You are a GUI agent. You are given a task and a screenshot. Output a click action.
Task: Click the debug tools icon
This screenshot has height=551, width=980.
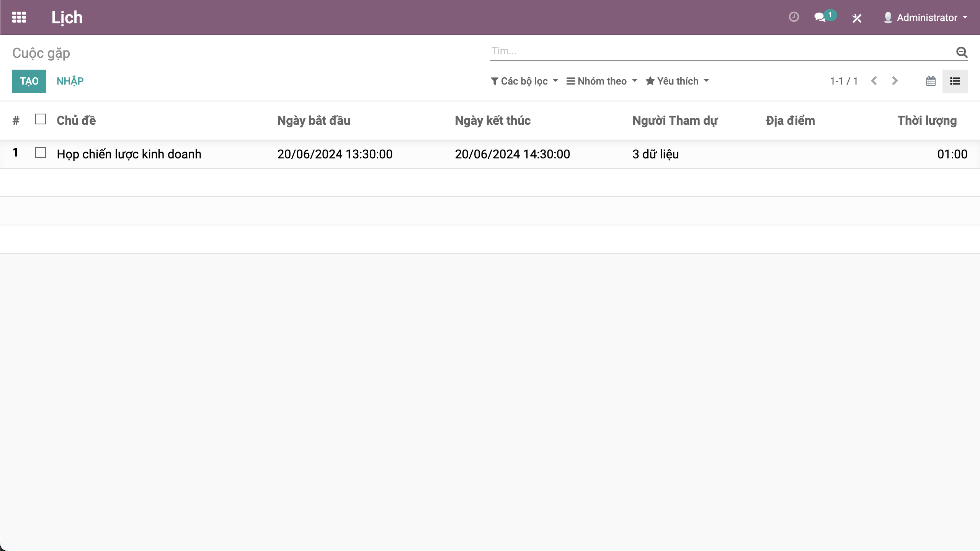click(x=857, y=18)
